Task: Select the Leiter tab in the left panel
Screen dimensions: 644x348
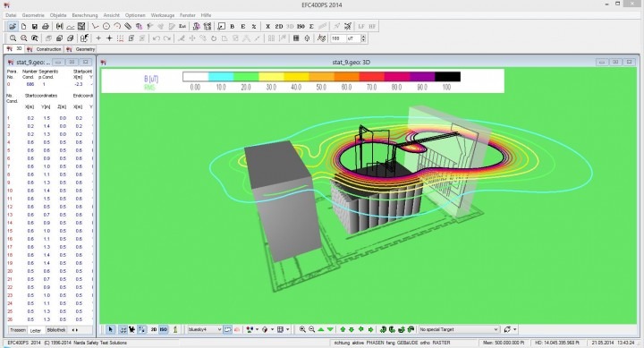Action: click(36, 330)
